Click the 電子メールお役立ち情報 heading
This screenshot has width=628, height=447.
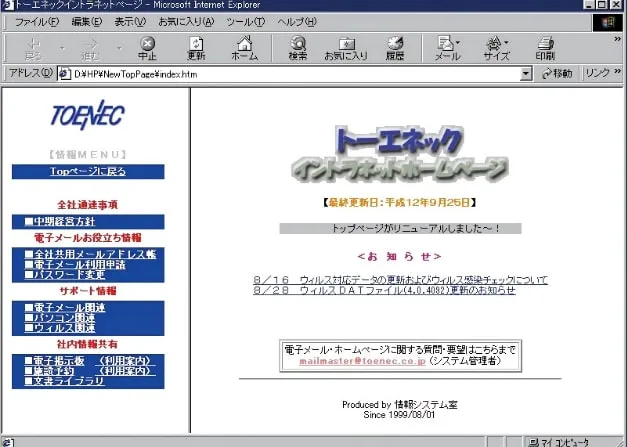pos(88,238)
